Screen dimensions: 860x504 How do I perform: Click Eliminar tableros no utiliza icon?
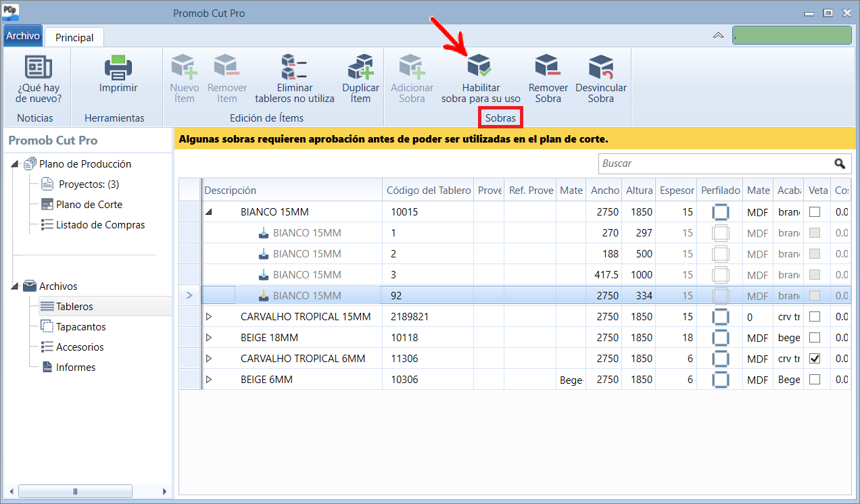click(295, 67)
